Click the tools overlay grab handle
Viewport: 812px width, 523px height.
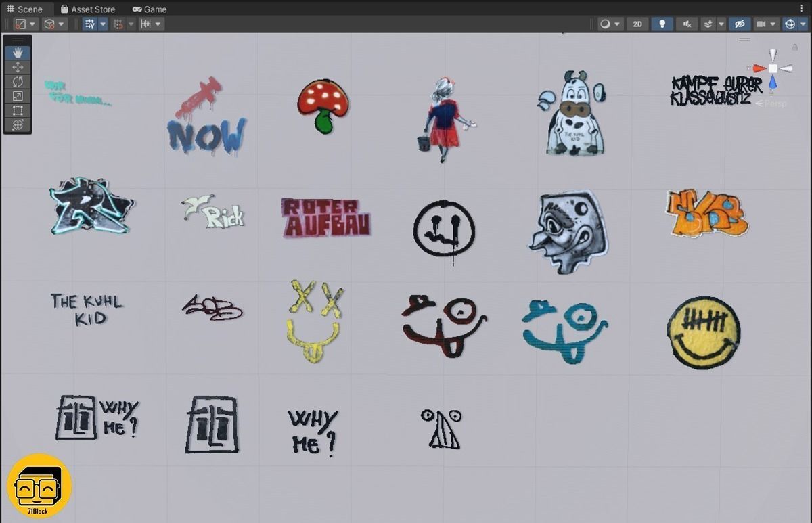(x=18, y=41)
